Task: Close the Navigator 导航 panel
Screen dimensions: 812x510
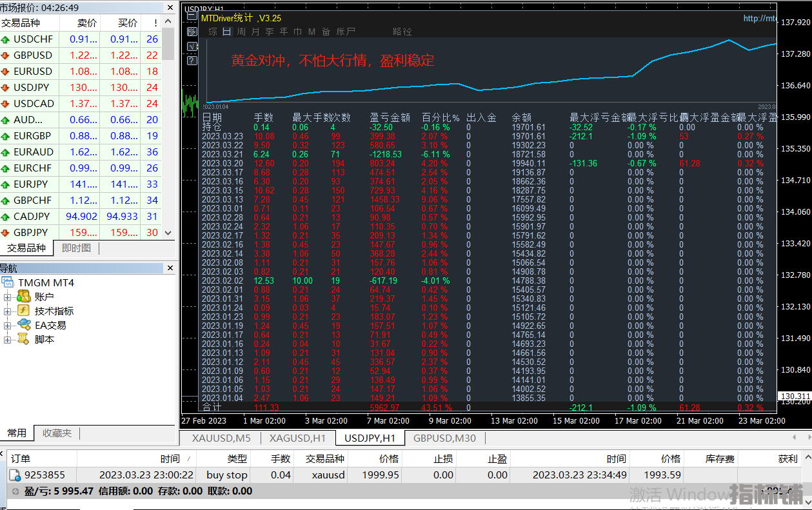Action: point(170,268)
